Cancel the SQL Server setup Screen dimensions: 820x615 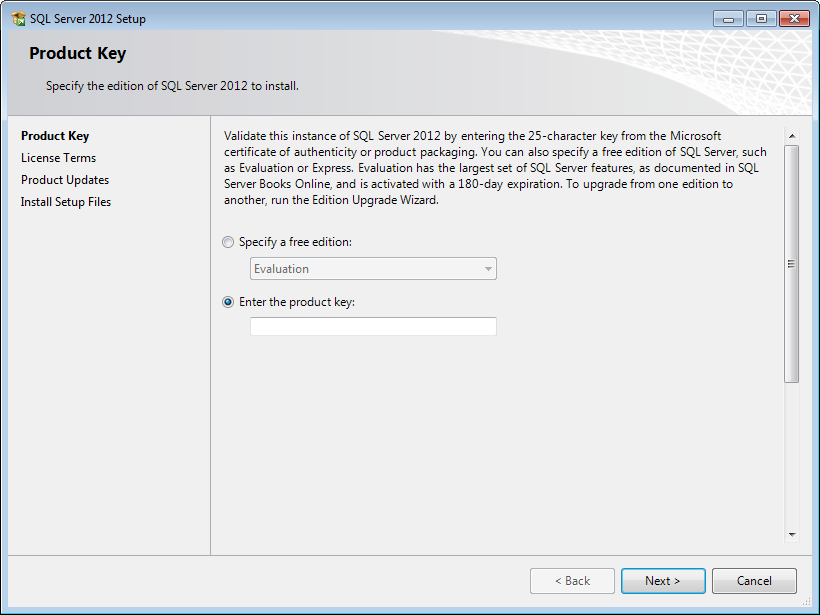pyautogui.click(x=754, y=581)
